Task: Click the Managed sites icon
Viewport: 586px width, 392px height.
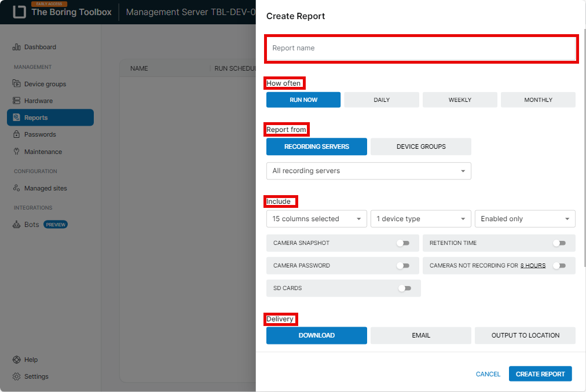Action: tap(17, 188)
